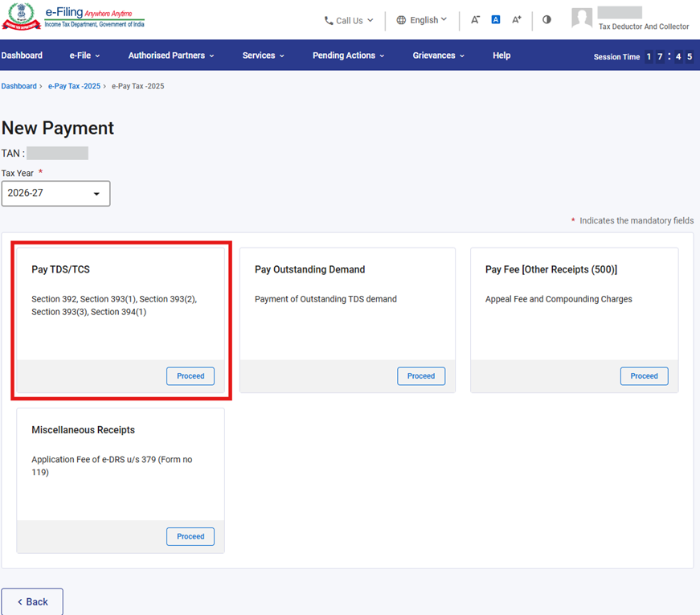Screen dimensions: 700x615
Task: Open the English language selector
Action: [422, 20]
